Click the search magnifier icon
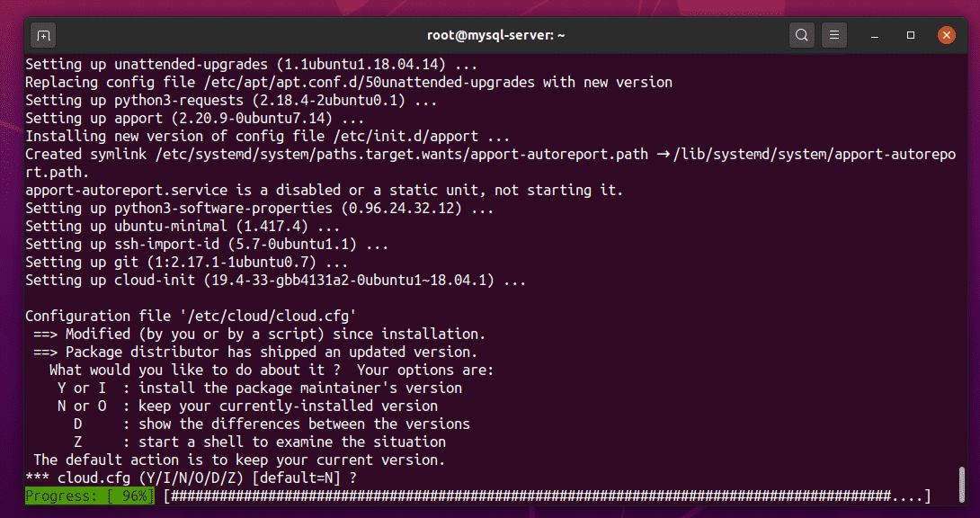Screen dimensions: 980x518 [x=800, y=36]
